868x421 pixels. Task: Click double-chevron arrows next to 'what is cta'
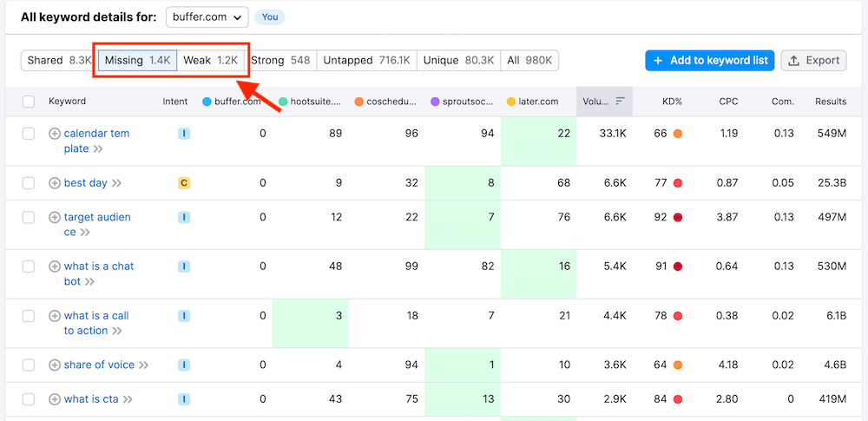[128, 400]
